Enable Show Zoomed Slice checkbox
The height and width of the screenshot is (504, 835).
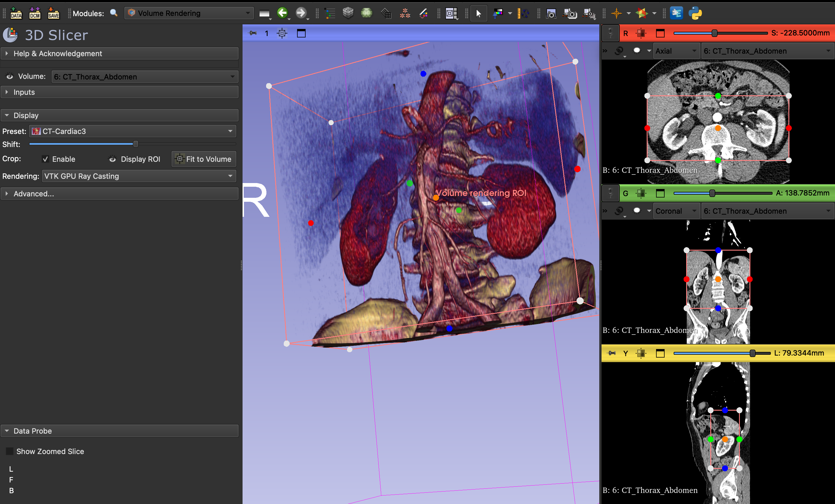pyautogui.click(x=10, y=451)
